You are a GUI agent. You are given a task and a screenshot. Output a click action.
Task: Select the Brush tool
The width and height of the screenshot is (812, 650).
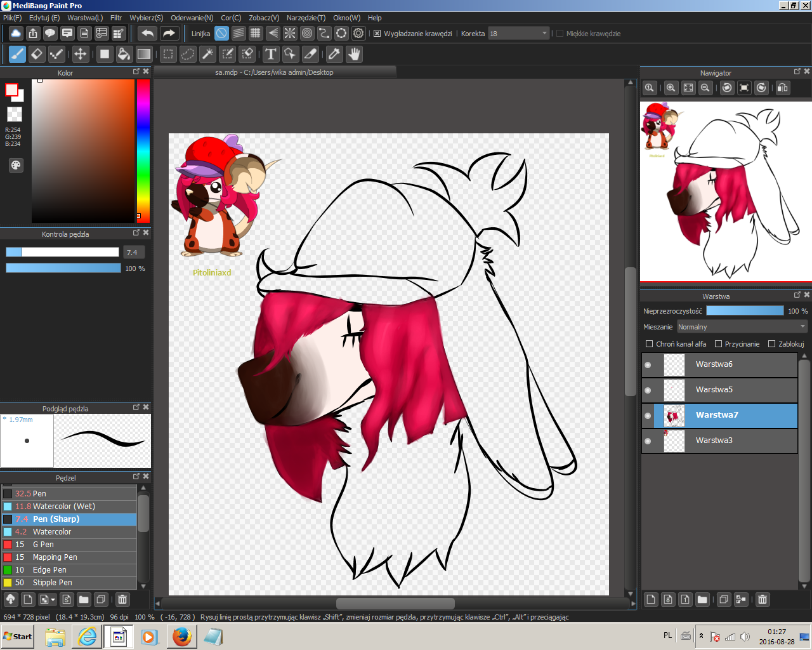coord(17,54)
